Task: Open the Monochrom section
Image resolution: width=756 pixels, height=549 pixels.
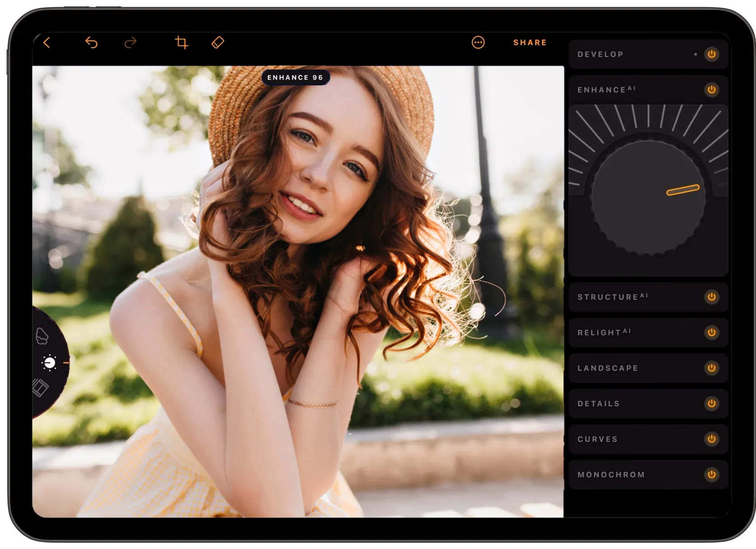Action: click(x=630, y=475)
